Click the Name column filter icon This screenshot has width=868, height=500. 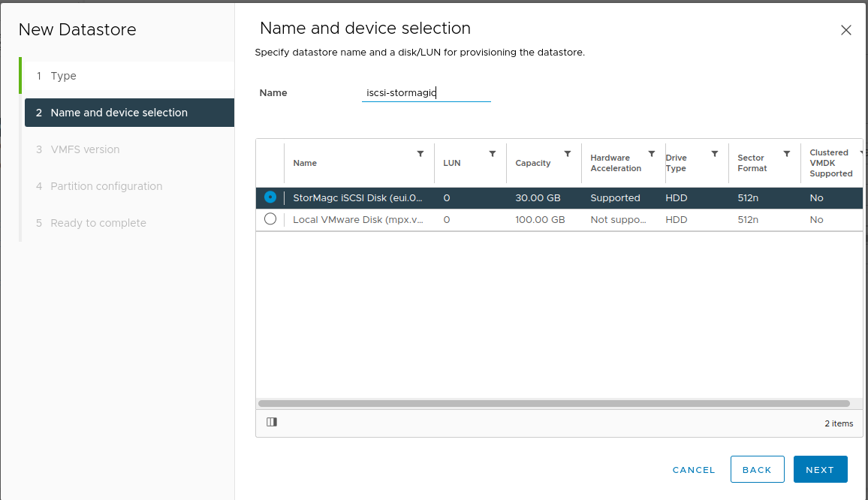click(420, 154)
